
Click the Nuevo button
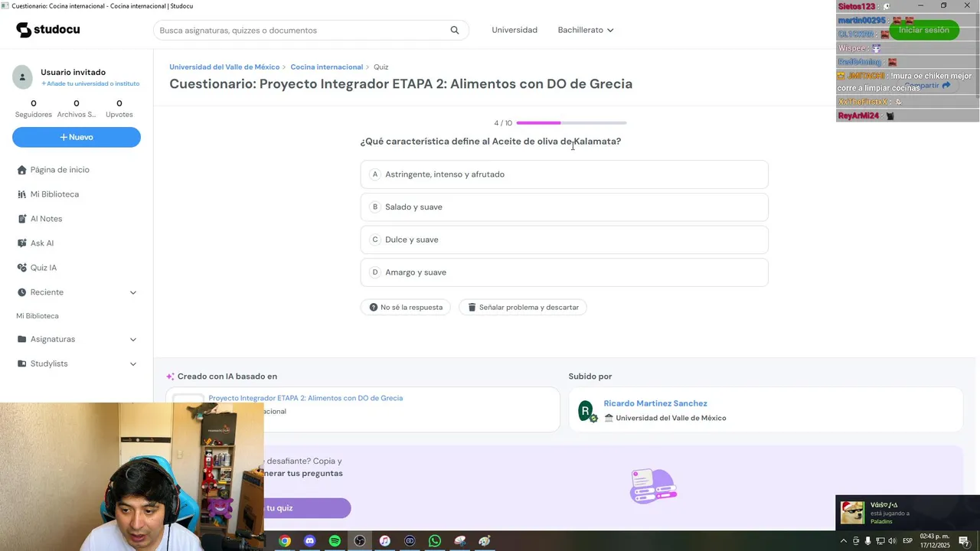click(x=77, y=137)
